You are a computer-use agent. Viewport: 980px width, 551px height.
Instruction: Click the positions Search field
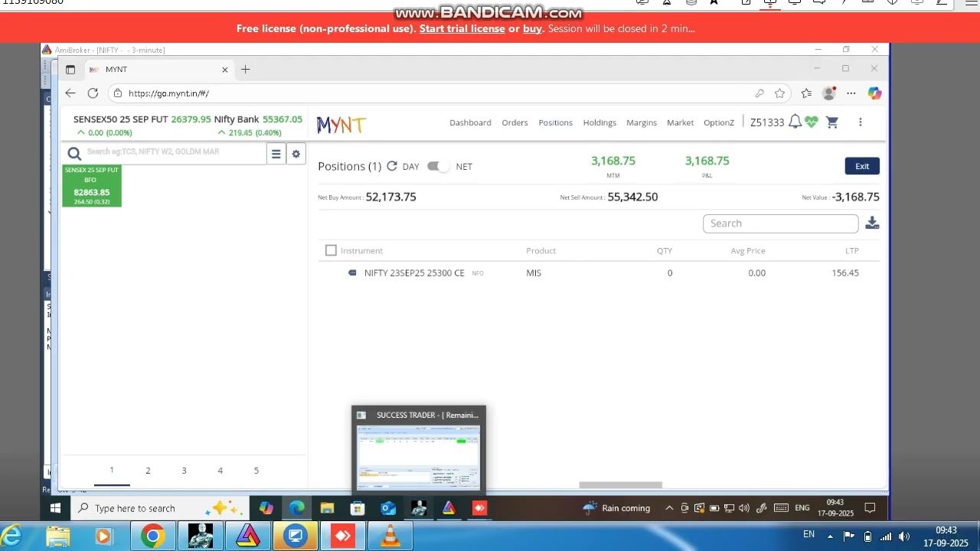tap(780, 223)
